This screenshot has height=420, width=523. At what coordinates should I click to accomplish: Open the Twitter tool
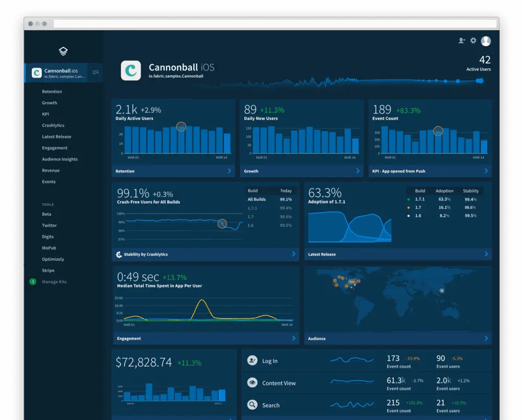pyautogui.click(x=49, y=226)
